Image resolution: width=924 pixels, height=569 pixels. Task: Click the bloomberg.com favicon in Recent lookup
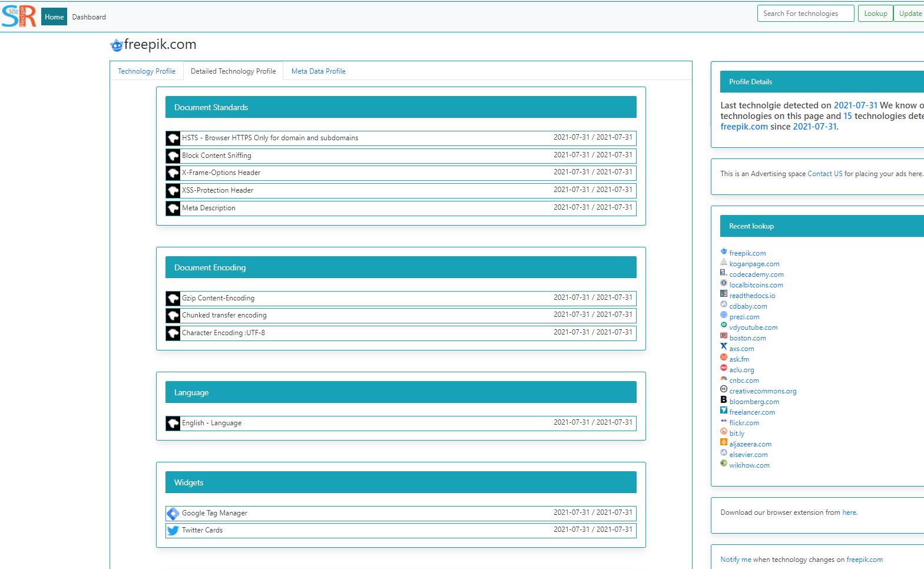click(724, 400)
